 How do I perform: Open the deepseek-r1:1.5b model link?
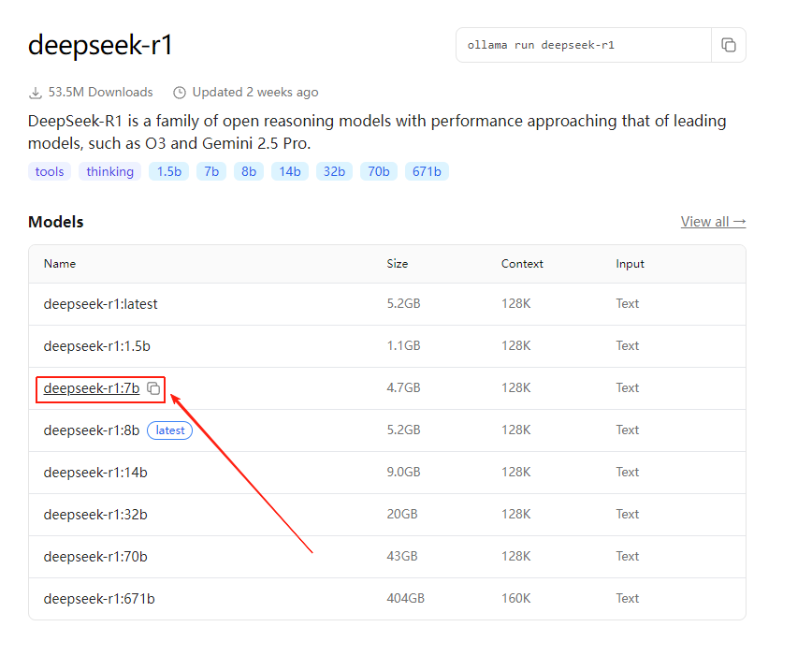point(96,346)
